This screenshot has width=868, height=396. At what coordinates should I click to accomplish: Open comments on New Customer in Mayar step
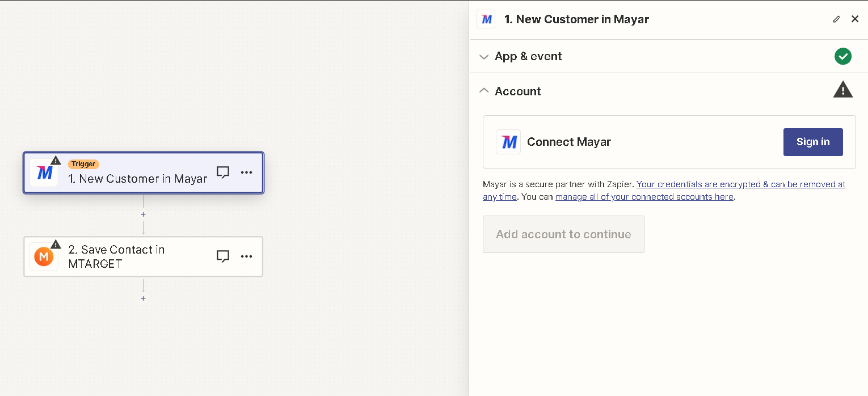(x=223, y=172)
